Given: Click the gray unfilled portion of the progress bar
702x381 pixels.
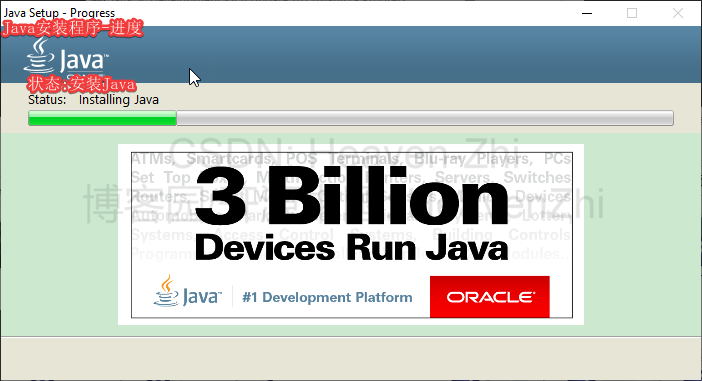Looking at the screenshot, I should point(425,118).
